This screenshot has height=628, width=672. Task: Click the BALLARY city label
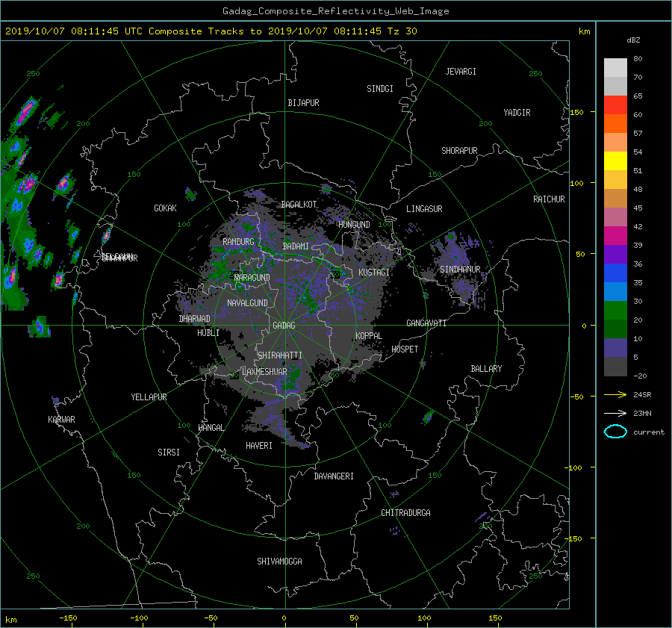click(486, 369)
